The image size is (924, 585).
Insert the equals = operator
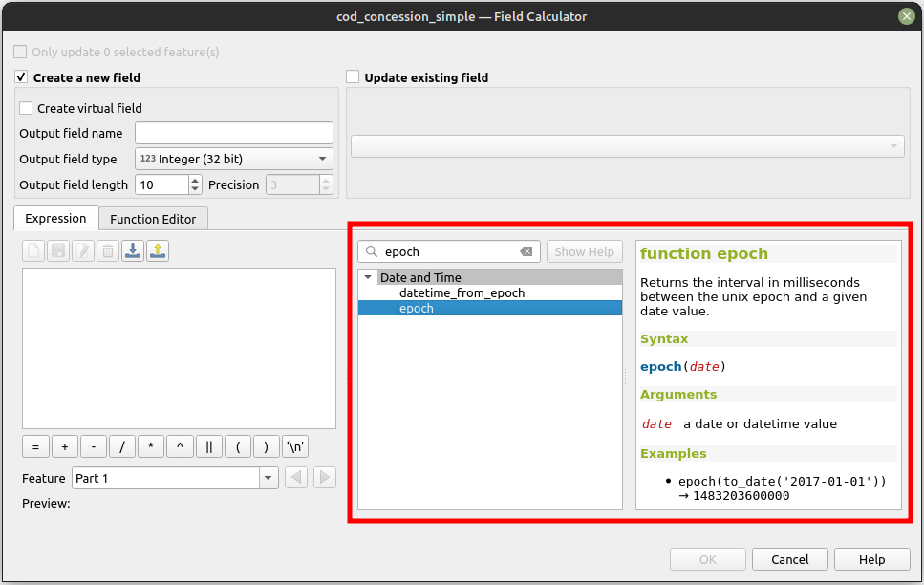(x=35, y=447)
